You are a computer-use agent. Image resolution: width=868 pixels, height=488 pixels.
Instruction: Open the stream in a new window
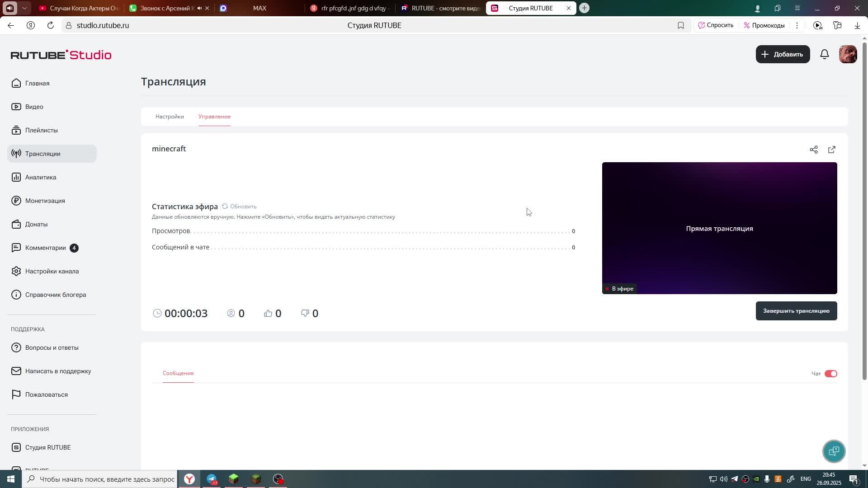click(x=832, y=150)
